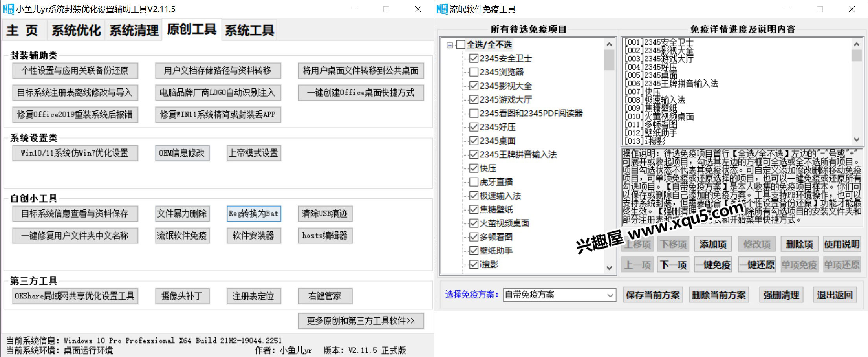The width and height of the screenshot is (868, 357).
Task: Uncheck 2345安全卫士 item
Action: coord(474,59)
